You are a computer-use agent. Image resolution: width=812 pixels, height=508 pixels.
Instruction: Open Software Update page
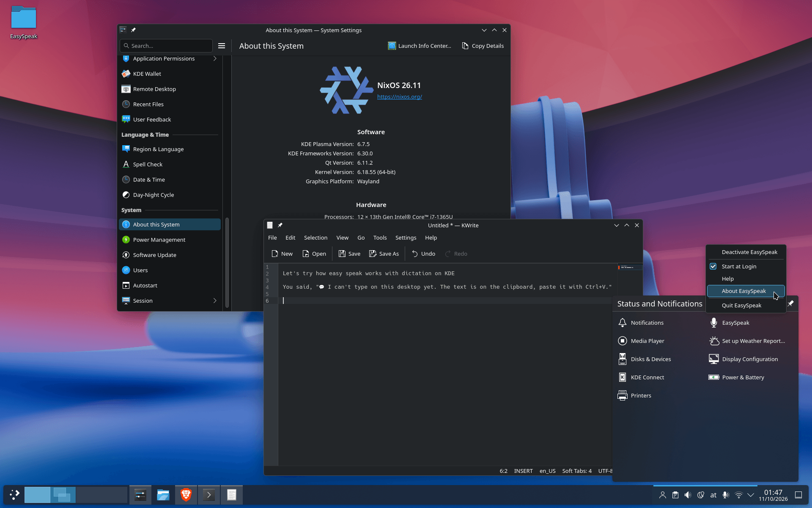point(170,255)
